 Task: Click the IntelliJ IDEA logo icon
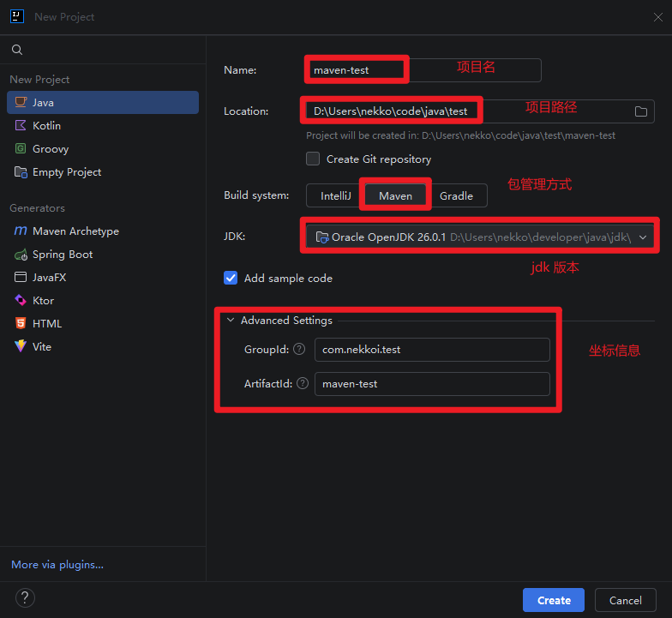[17, 17]
